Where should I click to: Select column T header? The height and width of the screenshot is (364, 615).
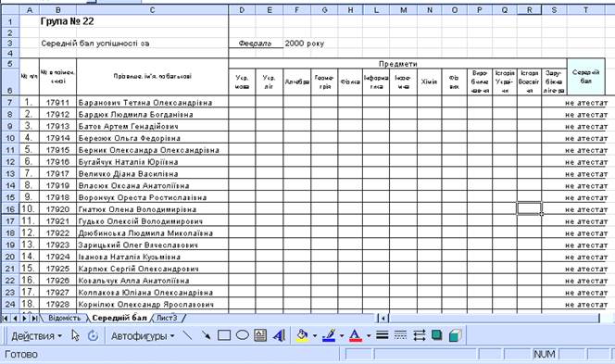point(585,10)
